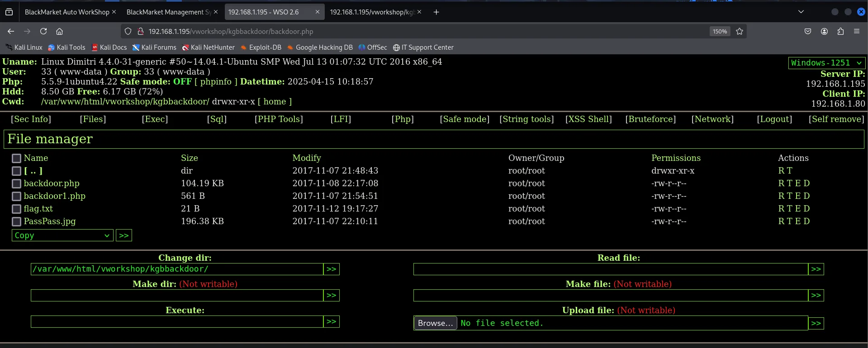Click D to delete PassPass.jpg
Screen dimensions: 868x348
tap(806, 221)
